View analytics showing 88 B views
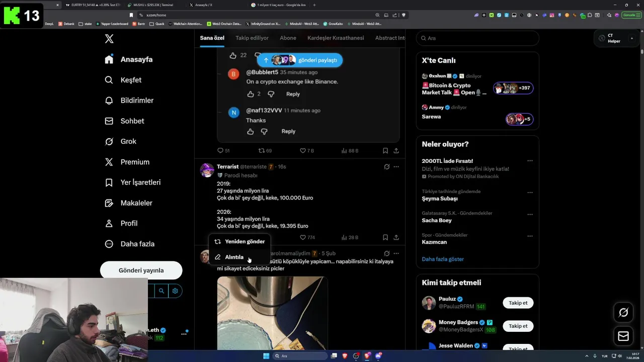This screenshot has width=644, height=362. pyautogui.click(x=350, y=151)
